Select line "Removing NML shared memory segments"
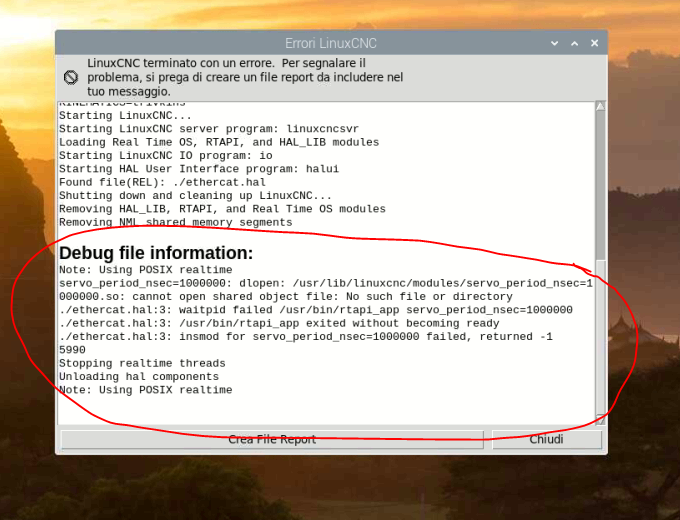 pos(175,223)
